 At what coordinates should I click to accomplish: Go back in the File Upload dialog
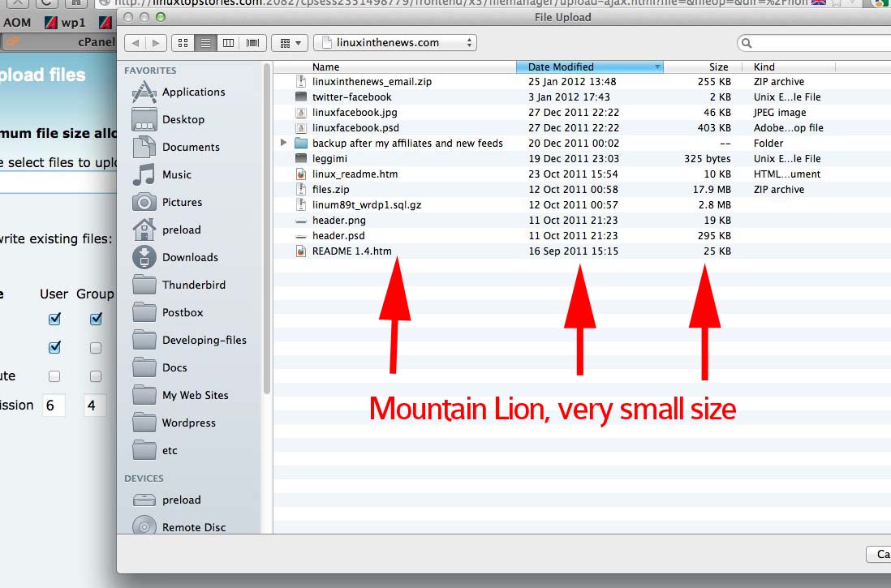point(136,43)
